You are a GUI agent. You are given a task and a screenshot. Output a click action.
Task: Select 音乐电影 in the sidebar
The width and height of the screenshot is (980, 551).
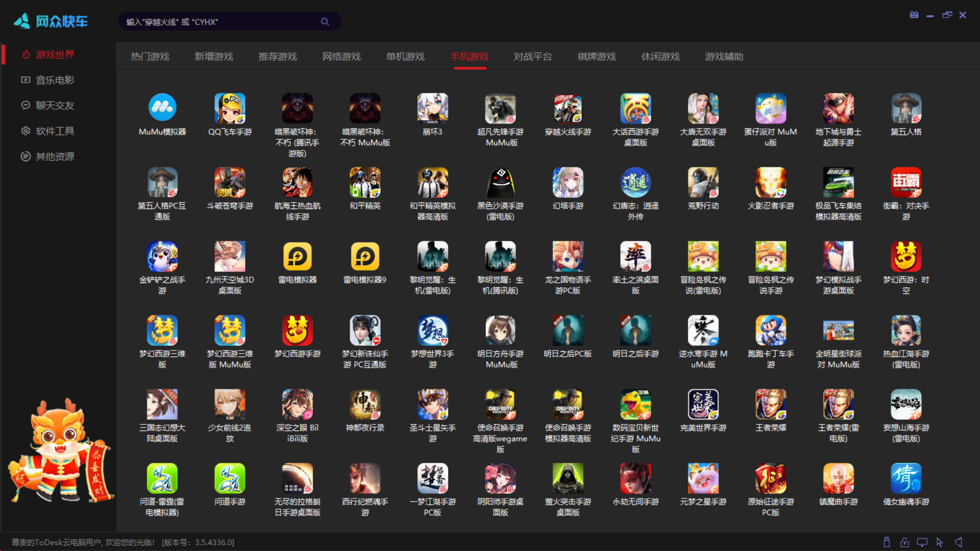click(x=55, y=80)
